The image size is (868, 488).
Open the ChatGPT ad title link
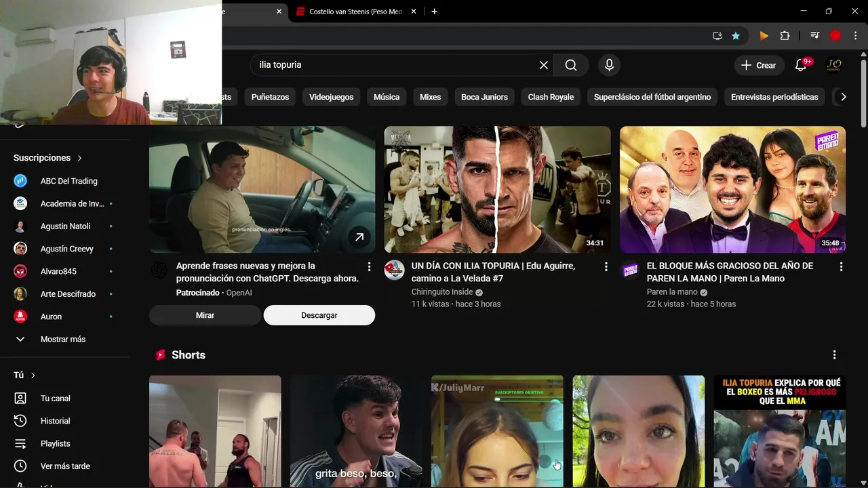tap(267, 272)
